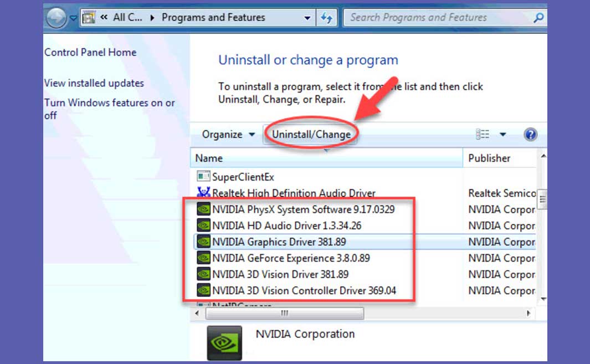Refresh the view with the refresh icon
The height and width of the screenshot is (364, 590).
click(327, 17)
